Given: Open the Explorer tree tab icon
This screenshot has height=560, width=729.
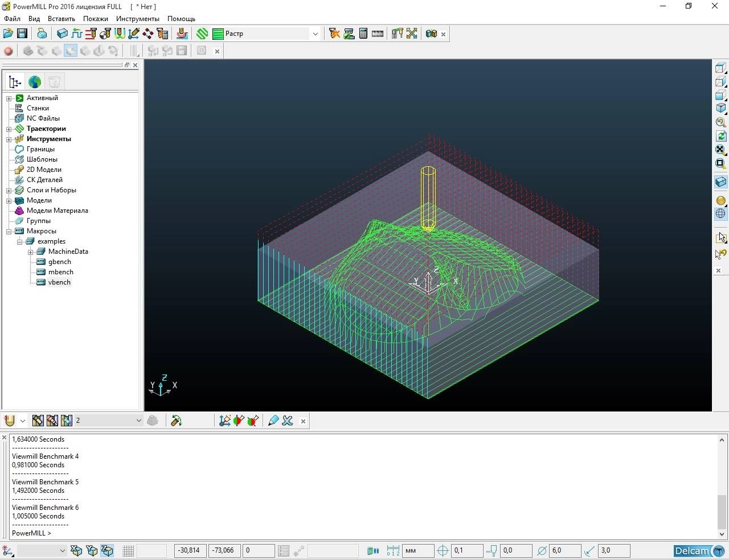Looking at the screenshot, I should [x=15, y=82].
